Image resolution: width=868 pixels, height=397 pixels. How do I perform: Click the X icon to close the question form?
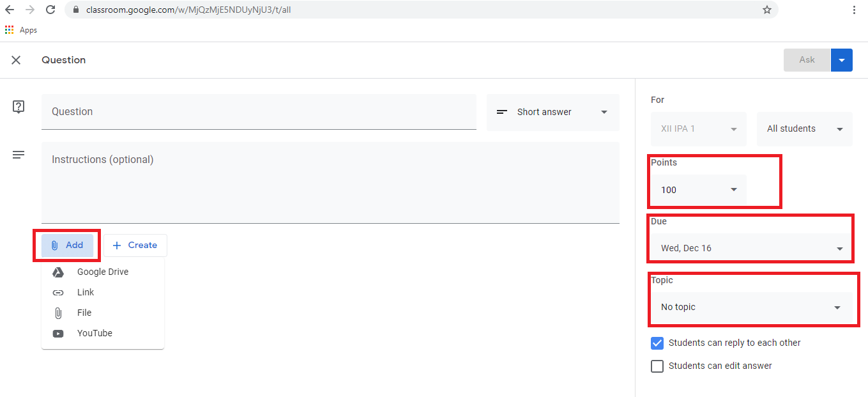(x=16, y=60)
